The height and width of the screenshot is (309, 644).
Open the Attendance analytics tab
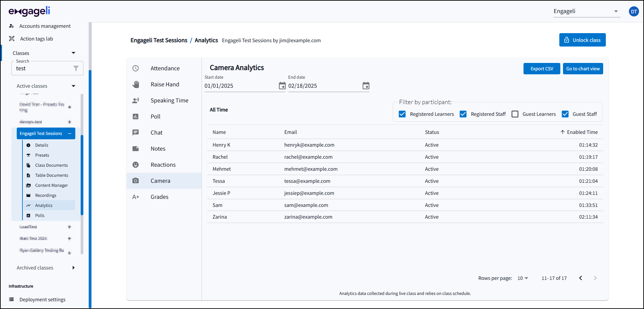164,68
